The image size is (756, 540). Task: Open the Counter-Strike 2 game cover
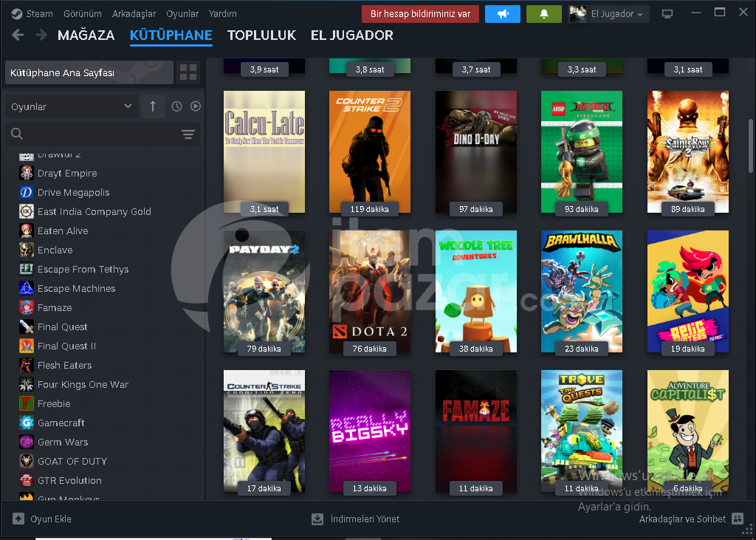370,152
